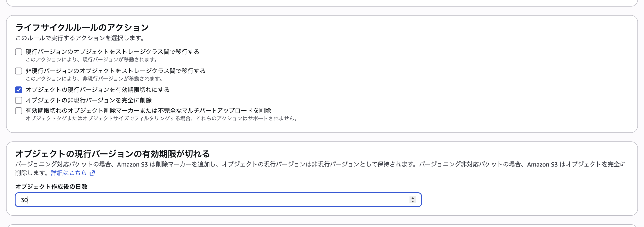Check the オブジェクトの非現行バージョンを完全に削除 checkbox
This screenshot has height=227, width=644.
tap(19, 100)
